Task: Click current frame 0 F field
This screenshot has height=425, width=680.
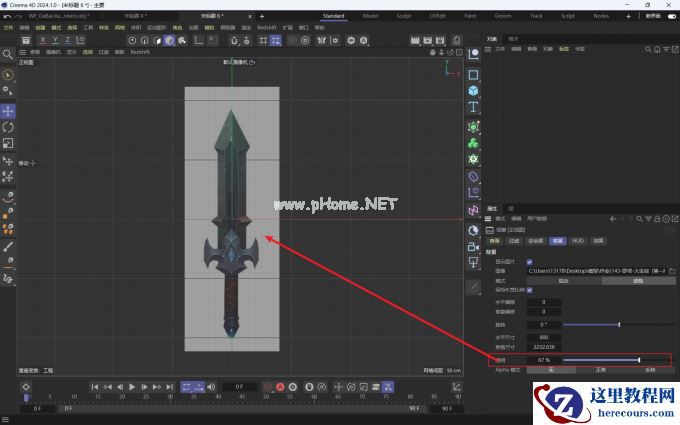Action: (x=239, y=387)
